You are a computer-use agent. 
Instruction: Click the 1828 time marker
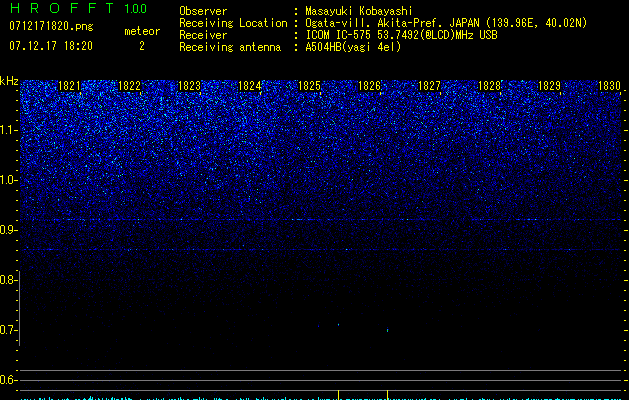tap(489, 86)
